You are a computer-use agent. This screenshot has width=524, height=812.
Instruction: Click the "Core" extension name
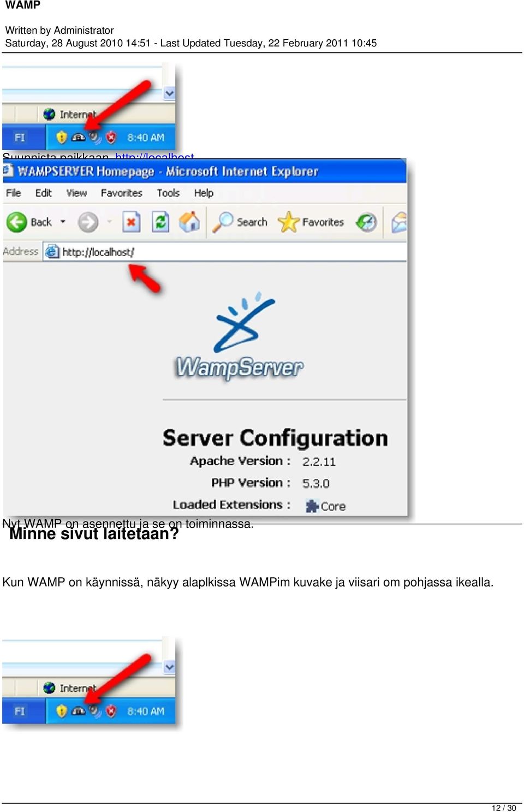(x=333, y=506)
